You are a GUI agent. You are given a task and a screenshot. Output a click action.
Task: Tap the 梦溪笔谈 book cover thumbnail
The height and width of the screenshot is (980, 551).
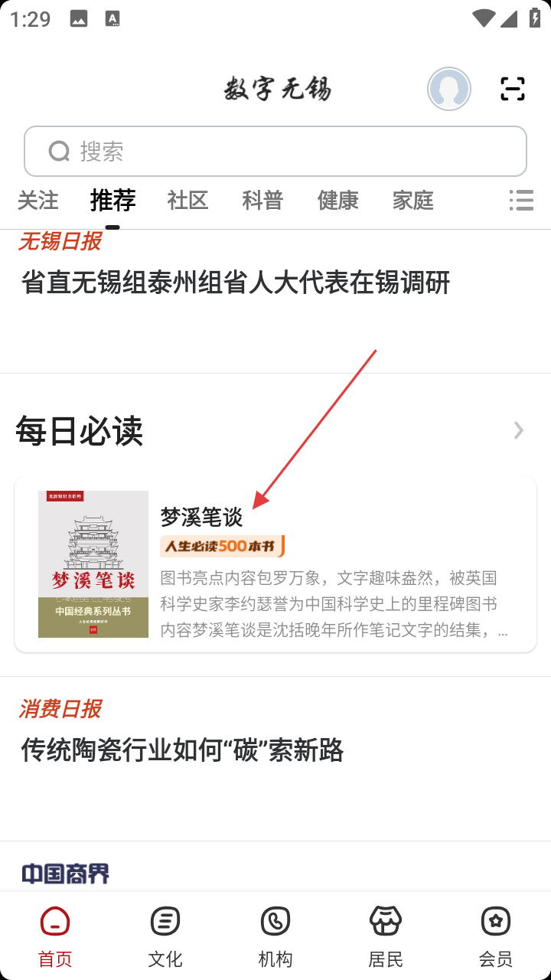tap(93, 564)
